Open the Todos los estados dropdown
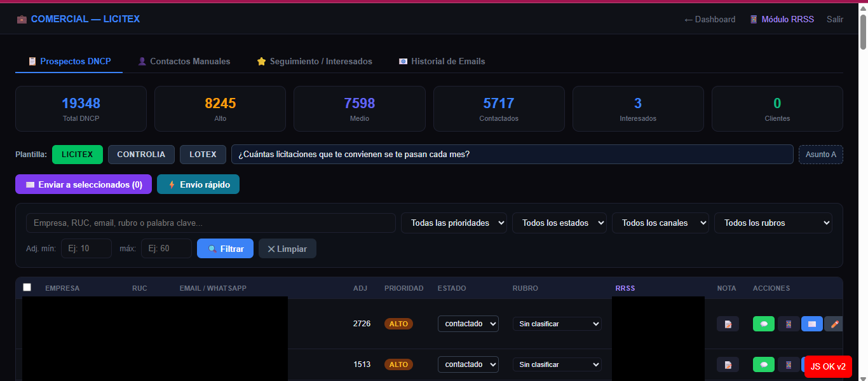868x381 pixels. point(559,223)
